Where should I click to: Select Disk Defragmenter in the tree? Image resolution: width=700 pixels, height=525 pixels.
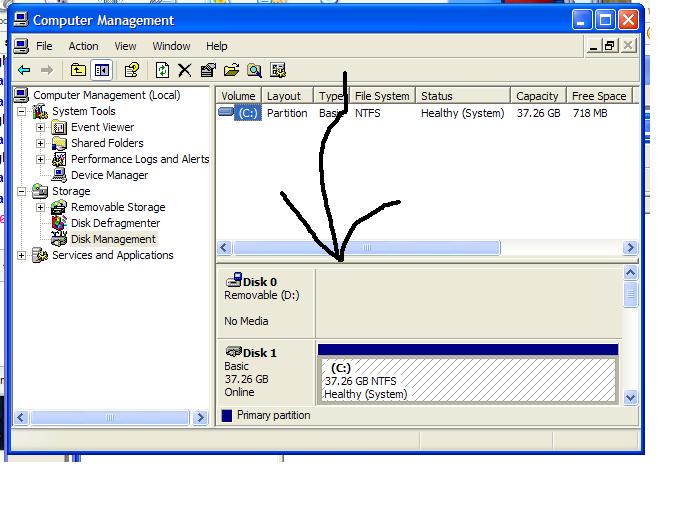point(114,223)
